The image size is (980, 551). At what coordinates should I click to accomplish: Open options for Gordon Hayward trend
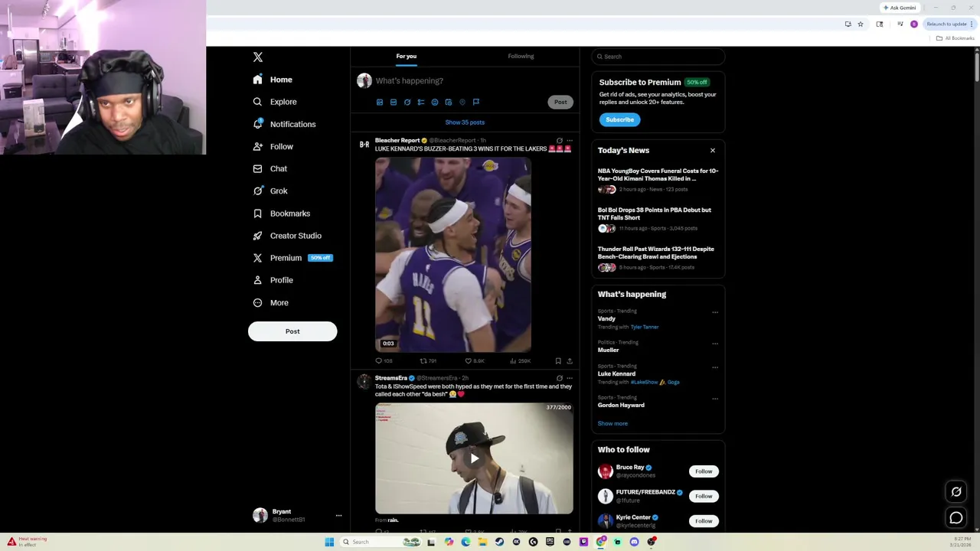pyautogui.click(x=715, y=399)
